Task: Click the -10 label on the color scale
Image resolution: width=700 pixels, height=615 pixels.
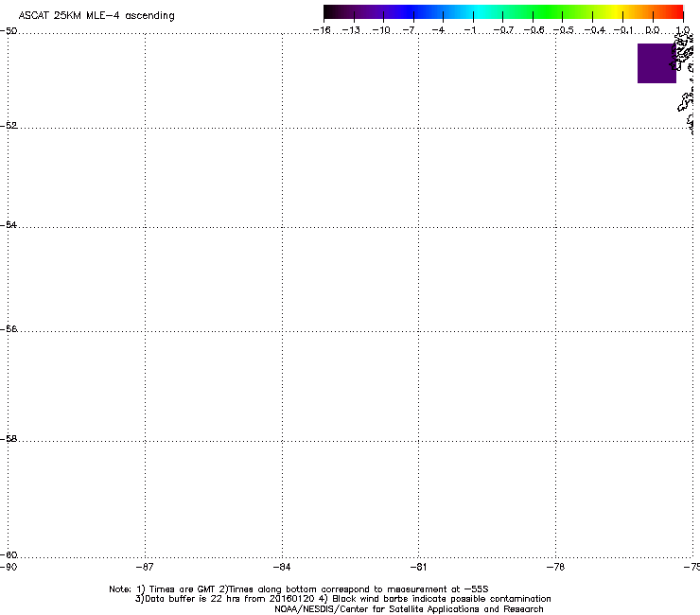Action: tap(381, 30)
